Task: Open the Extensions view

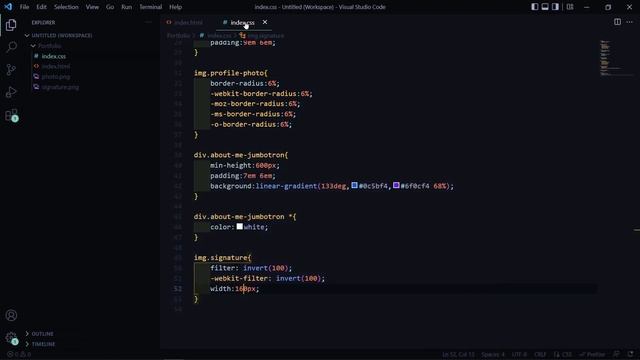Action: (11, 115)
